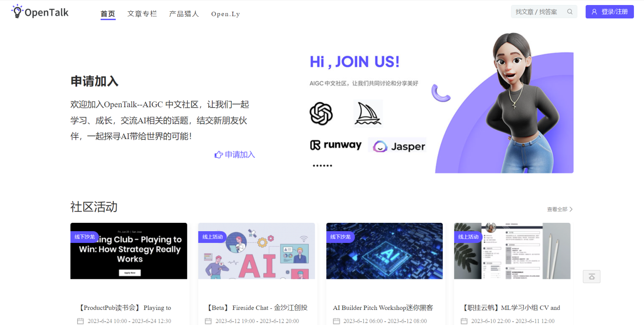644x325 pixels.
Task: Open the 文章专栏 menu item
Action: tap(142, 14)
